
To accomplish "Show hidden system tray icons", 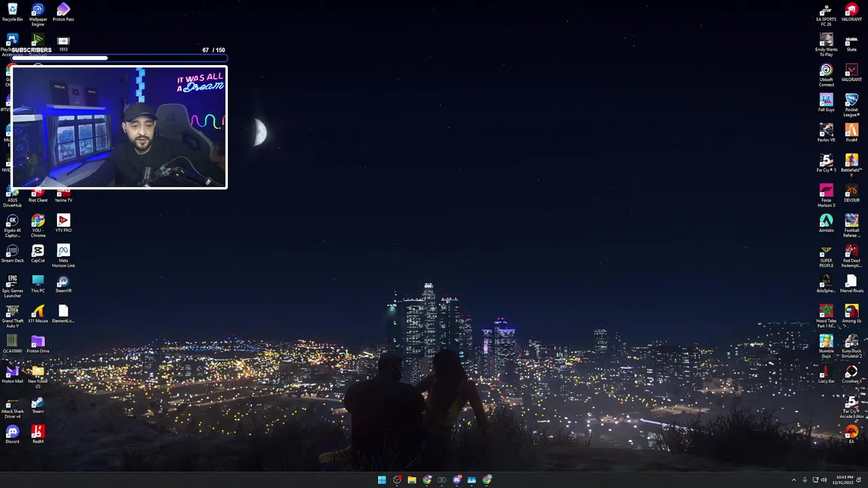I will pyautogui.click(x=794, y=480).
